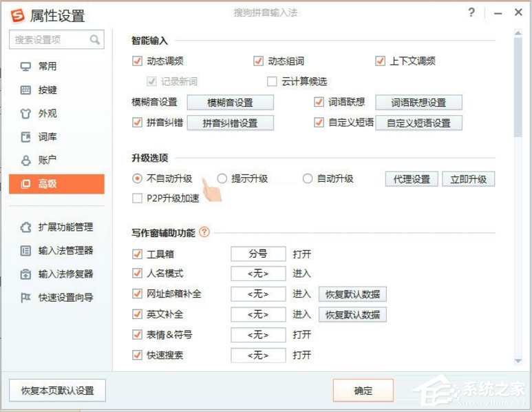Toggle the 快速搜索 checkbox
The width and height of the screenshot is (532, 412).
(137, 355)
